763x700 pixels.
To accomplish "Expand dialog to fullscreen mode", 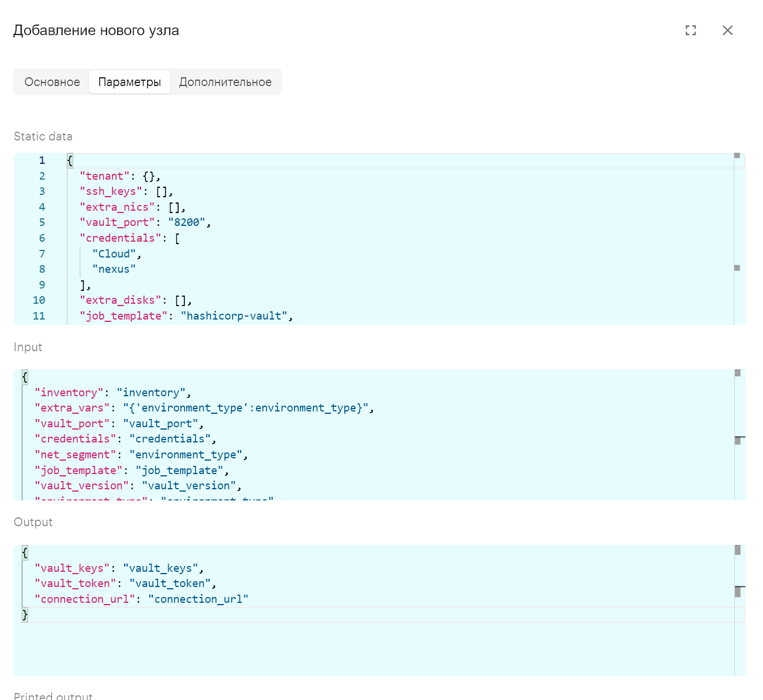I will pyautogui.click(x=691, y=30).
